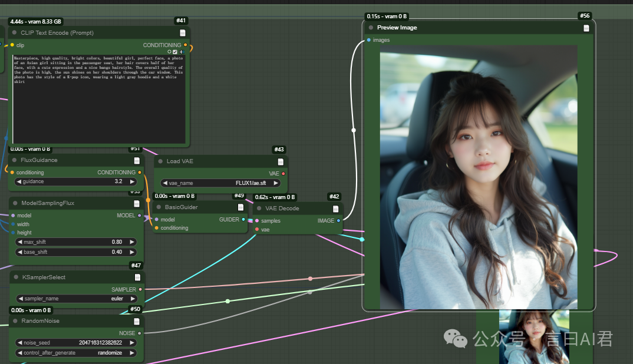Collapse the CLIP Text Encode node via title dot
This screenshot has width=633, height=364.
[x=15, y=32]
